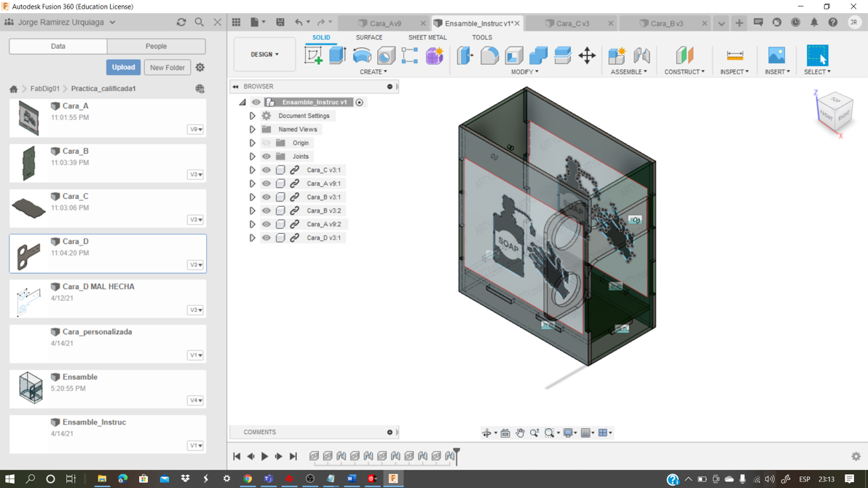Play the timeline

tap(264, 456)
